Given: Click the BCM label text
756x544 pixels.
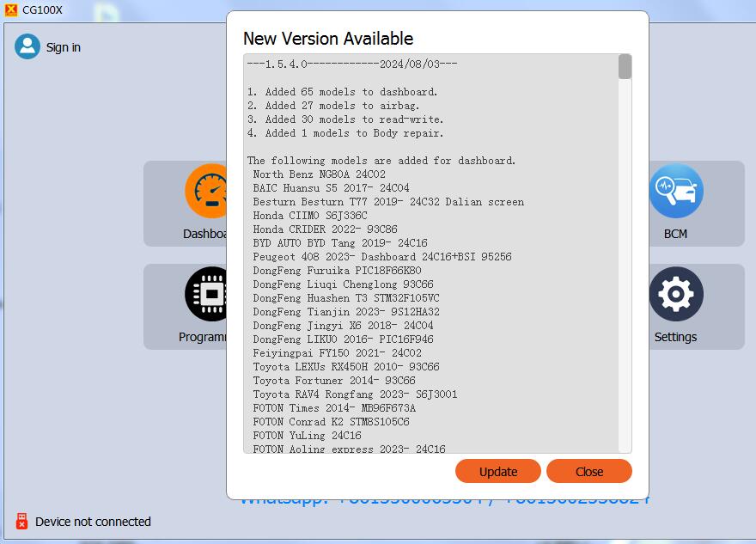Looking at the screenshot, I should coord(676,234).
